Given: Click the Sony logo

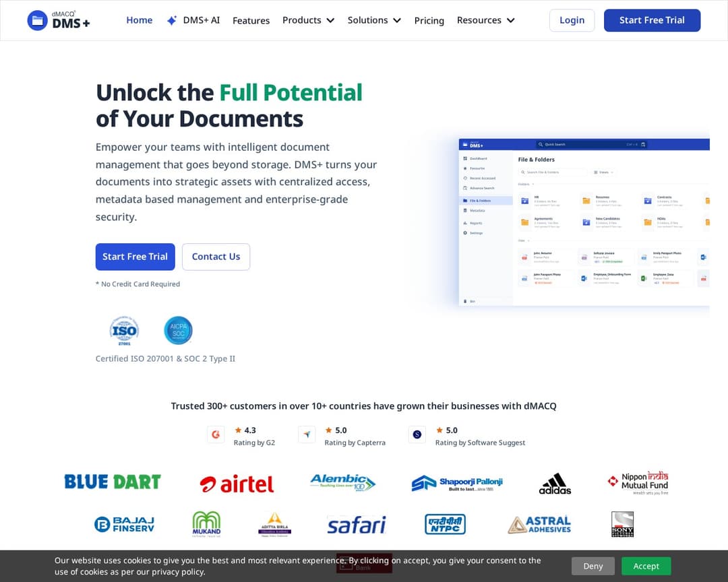Looking at the screenshot, I should point(623,525).
